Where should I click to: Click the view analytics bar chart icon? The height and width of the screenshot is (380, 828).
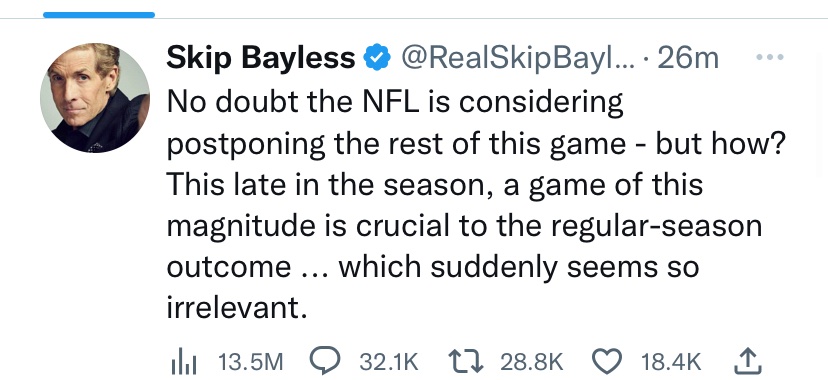[184, 363]
